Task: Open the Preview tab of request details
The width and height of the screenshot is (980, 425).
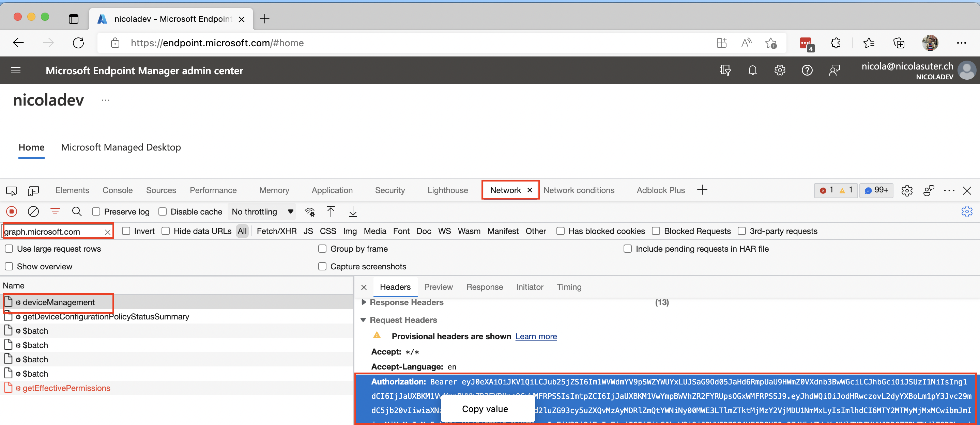Action: [x=438, y=287]
